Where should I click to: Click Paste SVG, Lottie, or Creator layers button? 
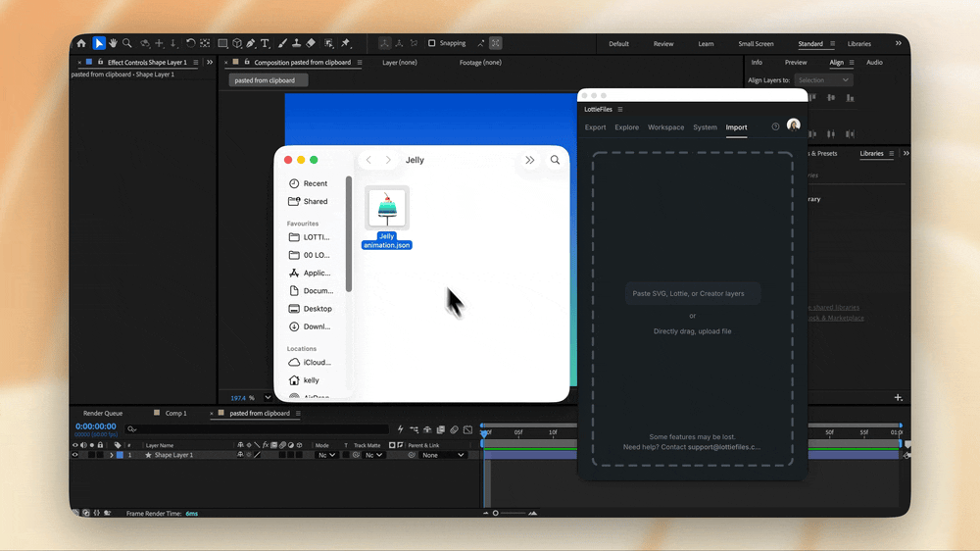pos(693,293)
